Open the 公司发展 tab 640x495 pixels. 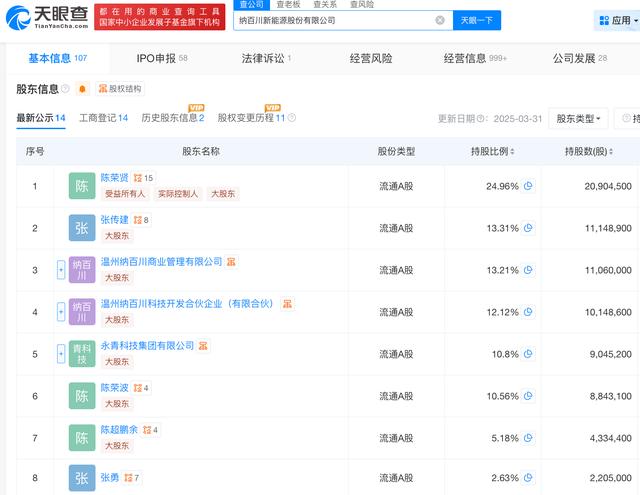pyautogui.click(x=580, y=58)
